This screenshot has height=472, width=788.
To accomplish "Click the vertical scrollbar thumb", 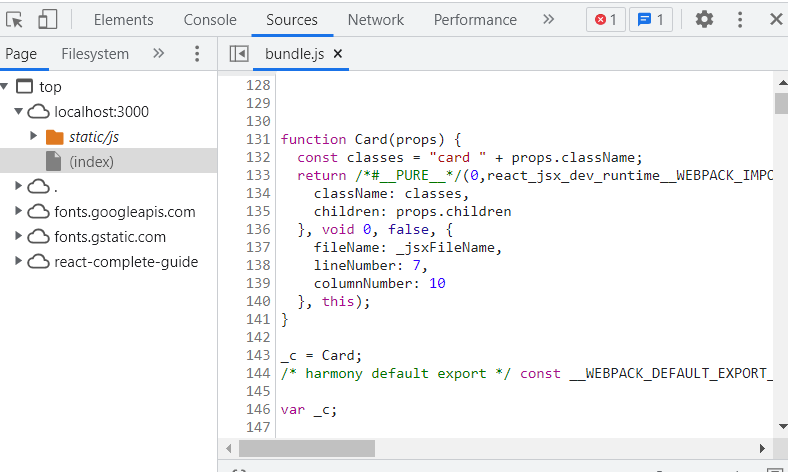I will [781, 104].
